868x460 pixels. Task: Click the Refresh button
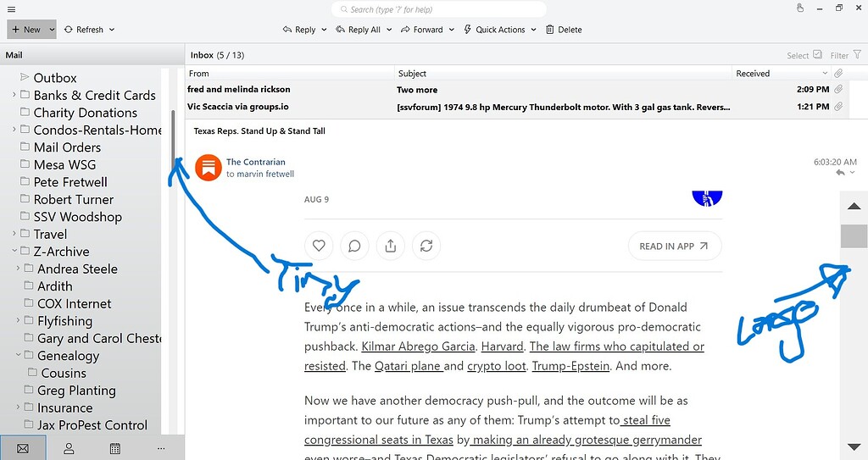click(x=84, y=30)
